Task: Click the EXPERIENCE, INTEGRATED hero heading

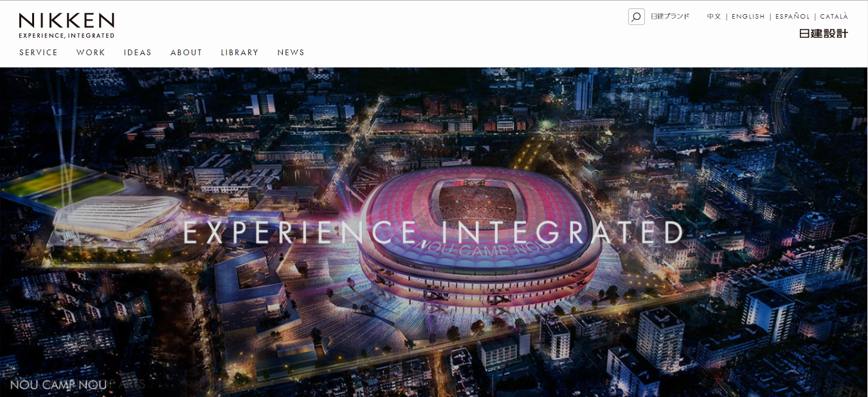Action: coord(433,233)
